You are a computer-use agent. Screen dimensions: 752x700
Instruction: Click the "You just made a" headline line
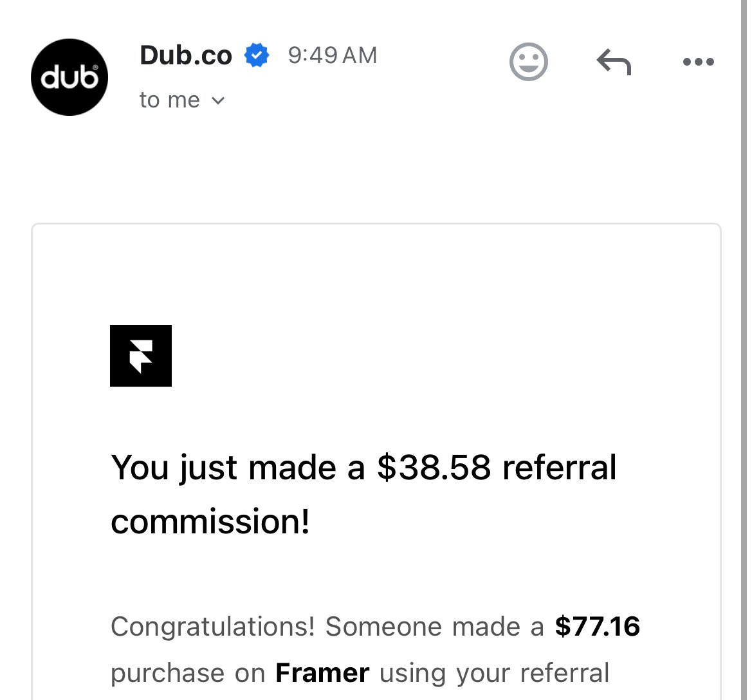point(238,467)
